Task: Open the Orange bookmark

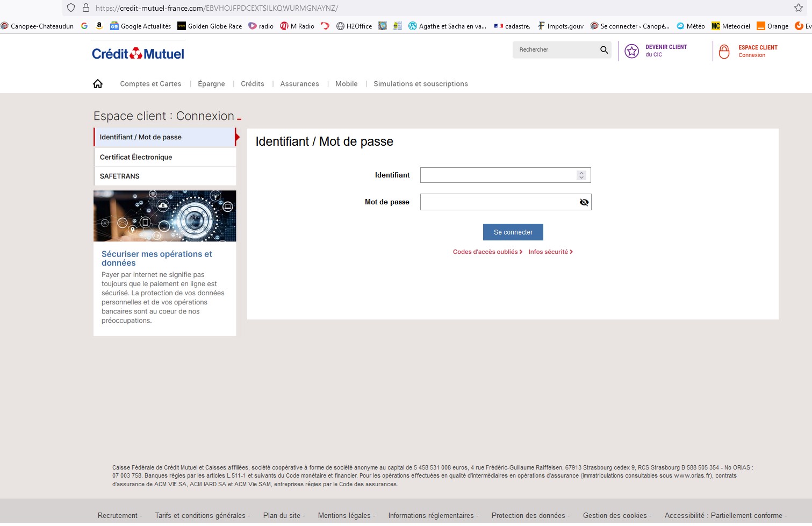Action: tap(772, 26)
